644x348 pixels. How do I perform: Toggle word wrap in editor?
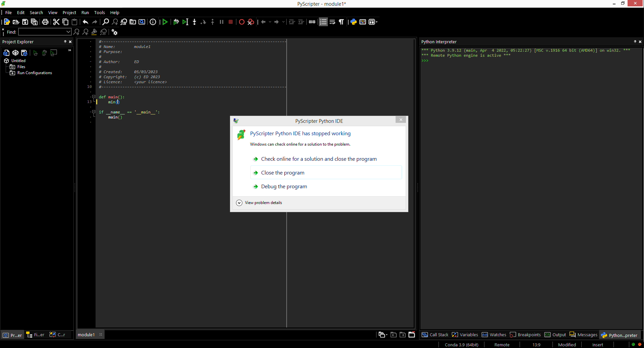[332, 22]
